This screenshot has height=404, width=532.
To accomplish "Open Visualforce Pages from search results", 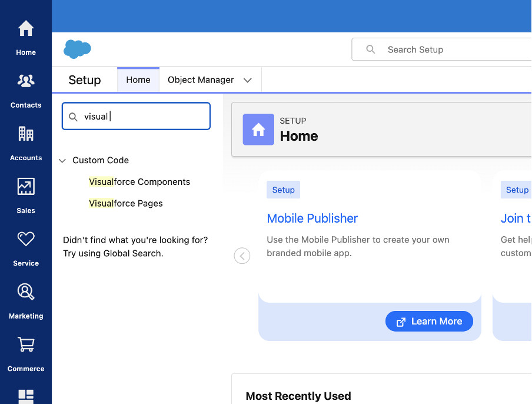I will click(x=125, y=203).
